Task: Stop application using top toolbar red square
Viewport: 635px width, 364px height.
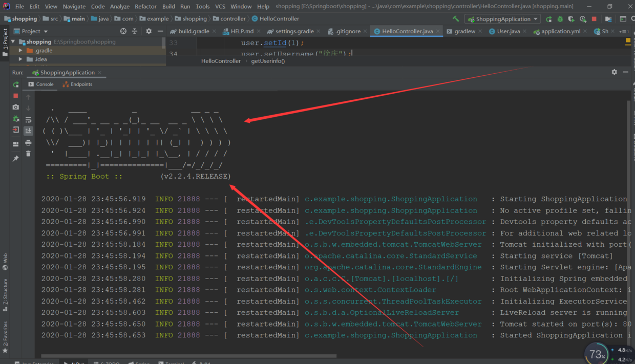Action: click(594, 19)
